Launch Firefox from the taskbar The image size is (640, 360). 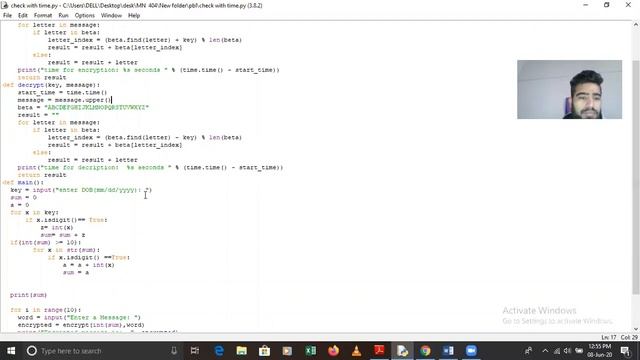coord(333,351)
